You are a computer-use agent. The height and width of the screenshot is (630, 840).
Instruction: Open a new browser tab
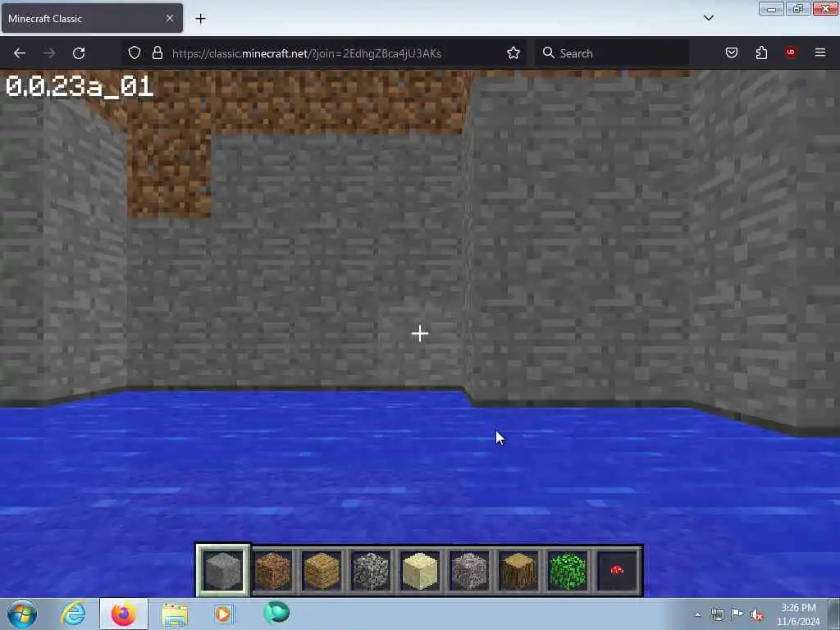(x=200, y=19)
